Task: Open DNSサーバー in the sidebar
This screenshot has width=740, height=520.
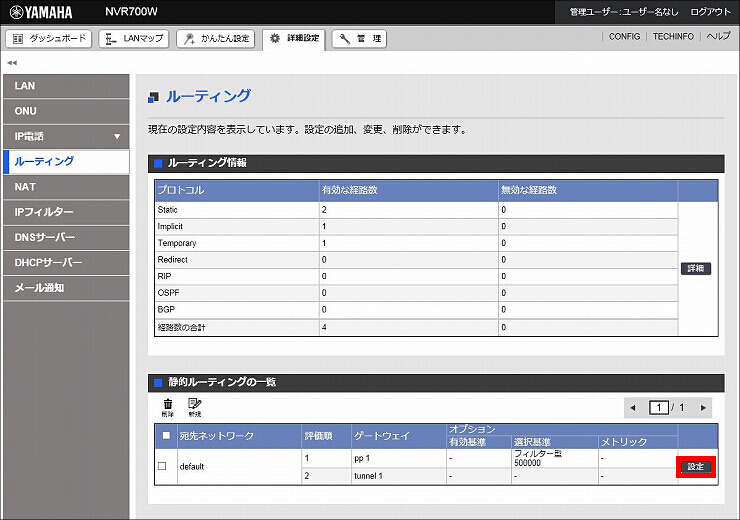Action: pos(66,237)
